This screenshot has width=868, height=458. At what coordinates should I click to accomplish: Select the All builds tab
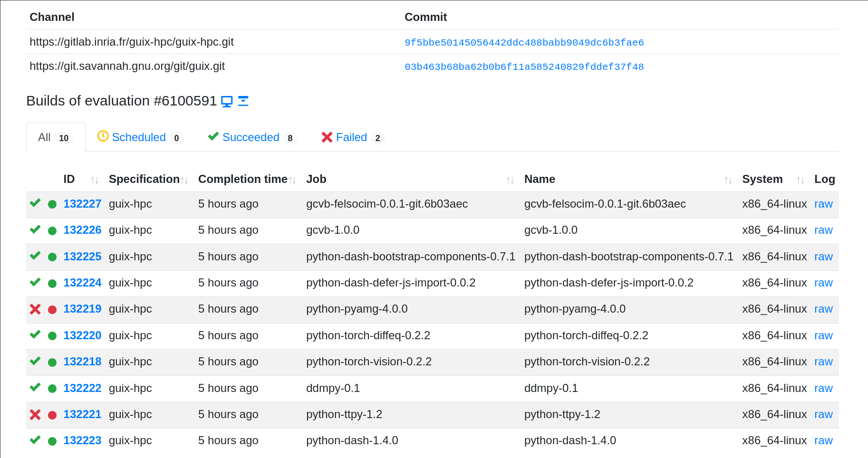click(56, 137)
